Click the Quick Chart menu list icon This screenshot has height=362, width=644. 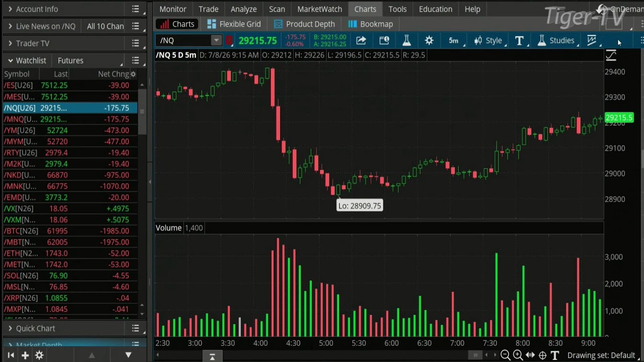(135, 328)
